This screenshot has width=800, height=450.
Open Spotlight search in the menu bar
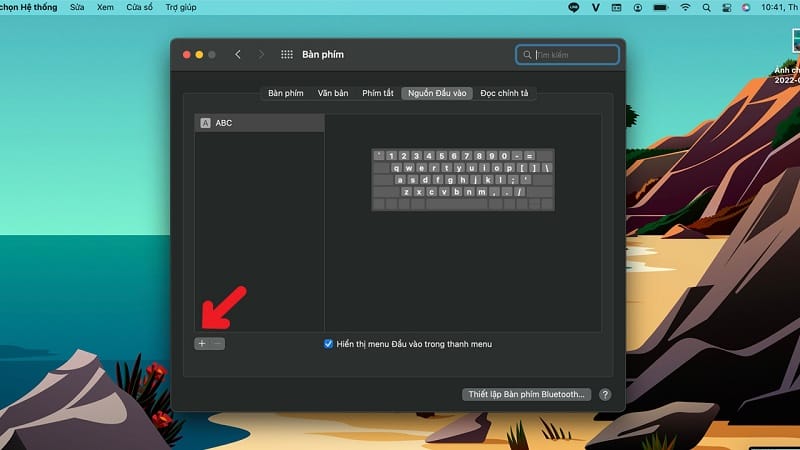[708, 7]
